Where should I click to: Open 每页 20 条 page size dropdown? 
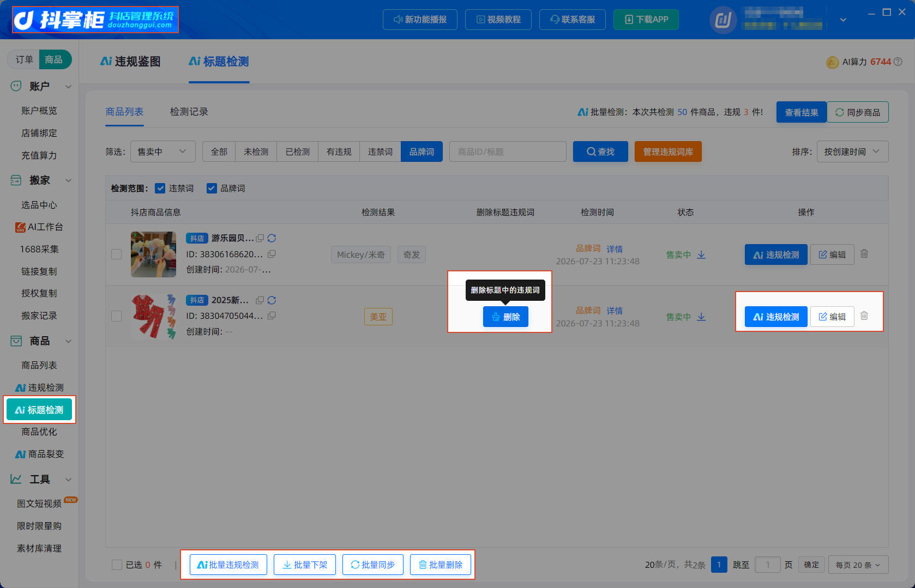click(858, 565)
